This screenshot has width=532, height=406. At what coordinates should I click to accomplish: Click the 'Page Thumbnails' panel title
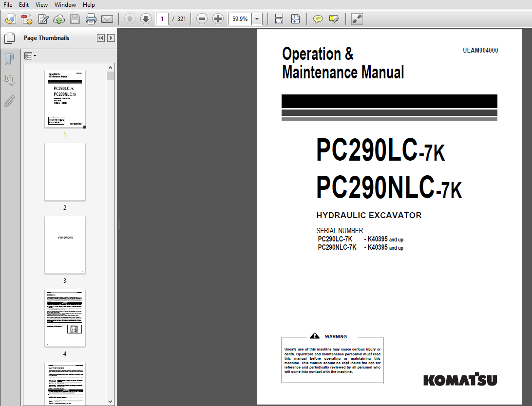pyautogui.click(x=46, y=38)
